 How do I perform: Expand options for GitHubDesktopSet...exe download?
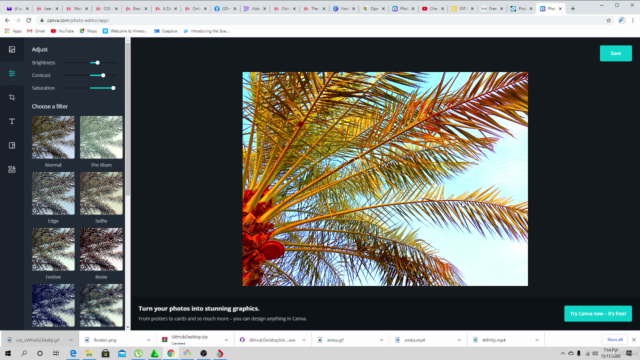[304, 340]
